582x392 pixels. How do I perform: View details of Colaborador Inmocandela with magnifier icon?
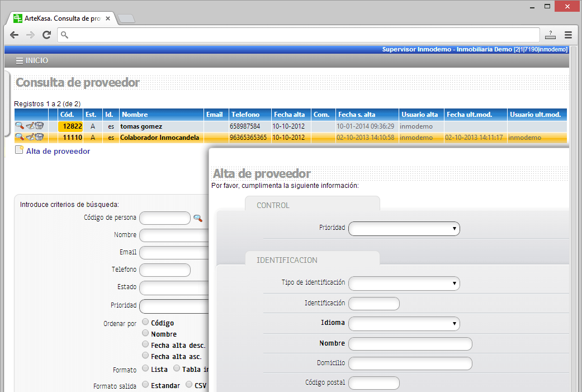(x=19, y=137)
